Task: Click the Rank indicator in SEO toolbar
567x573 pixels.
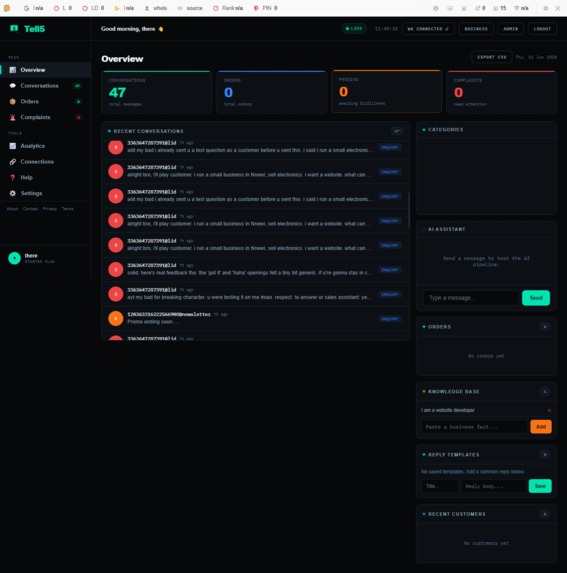Action: click(x=228, y=8)
